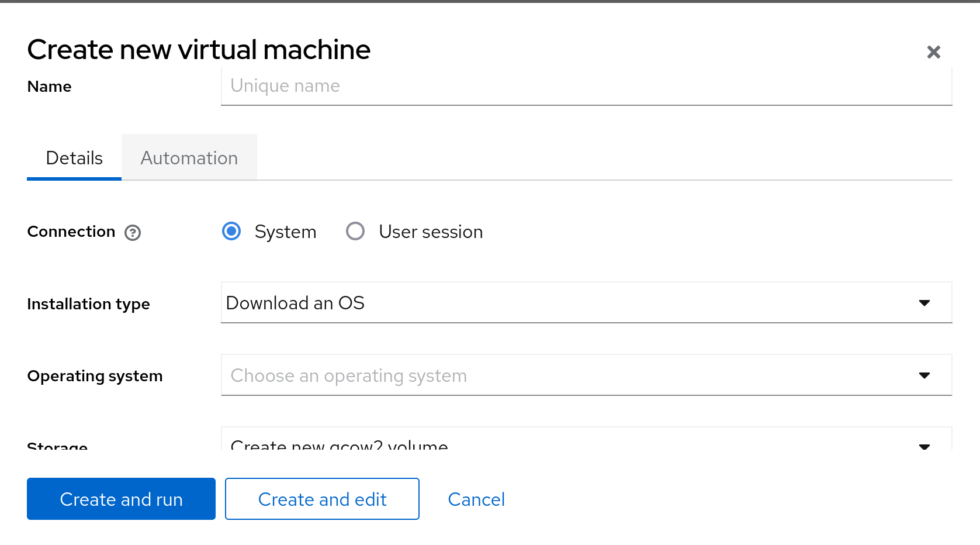Expand the Operating system dropdown caret
The width and height of the screenshot is (980, 545).
924,375
